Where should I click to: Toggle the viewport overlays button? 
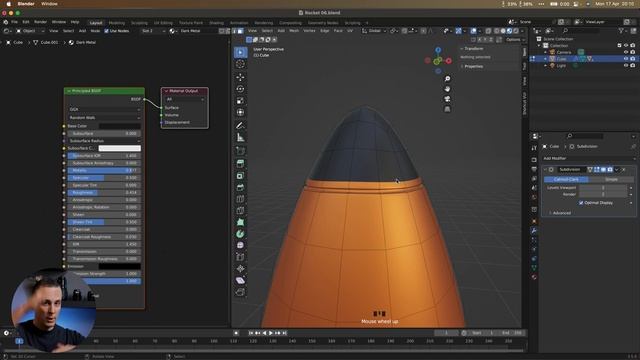[473, 31]
